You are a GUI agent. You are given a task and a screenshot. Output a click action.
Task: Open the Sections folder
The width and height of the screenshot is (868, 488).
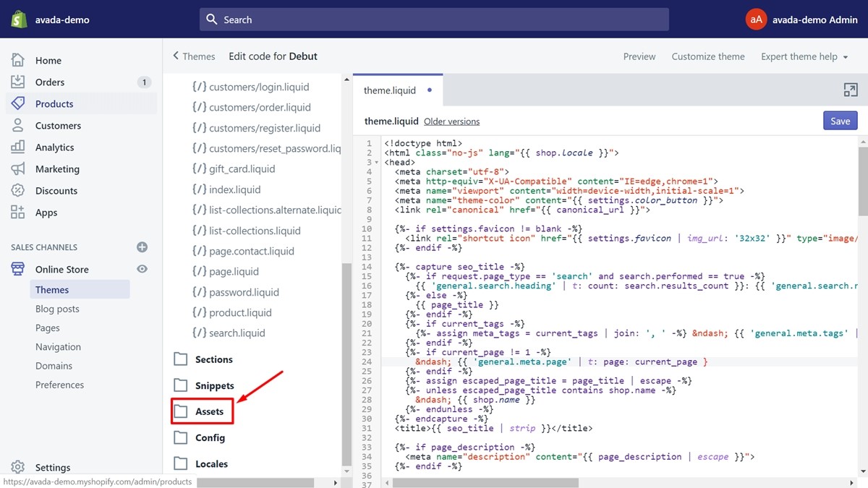click(214, 359)
